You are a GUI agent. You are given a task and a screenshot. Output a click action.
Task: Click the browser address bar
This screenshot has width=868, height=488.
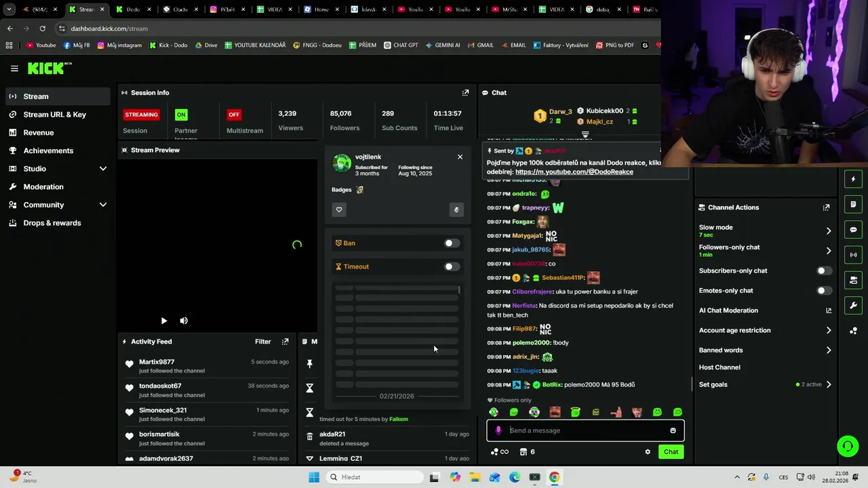click(x=353, y=28)
